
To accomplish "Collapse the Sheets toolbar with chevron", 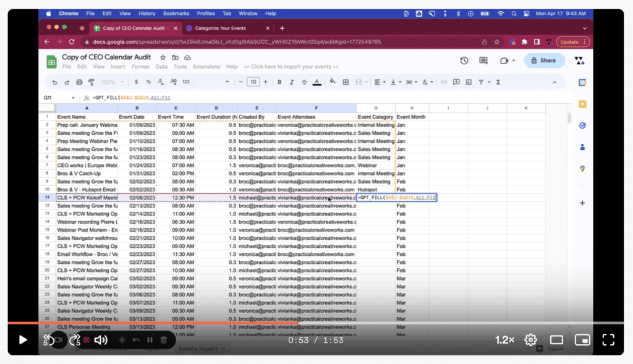I will (x=554, y=82).
